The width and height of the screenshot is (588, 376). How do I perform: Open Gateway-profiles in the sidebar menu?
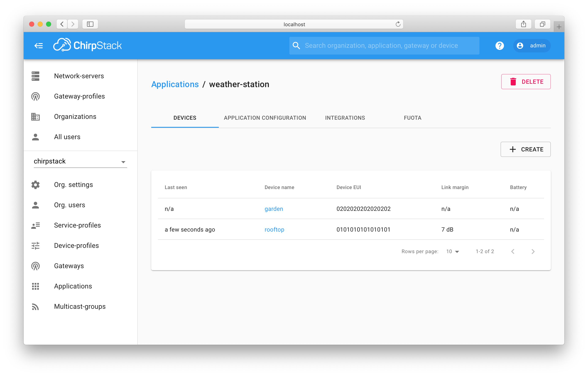click(x=80, y=96)
